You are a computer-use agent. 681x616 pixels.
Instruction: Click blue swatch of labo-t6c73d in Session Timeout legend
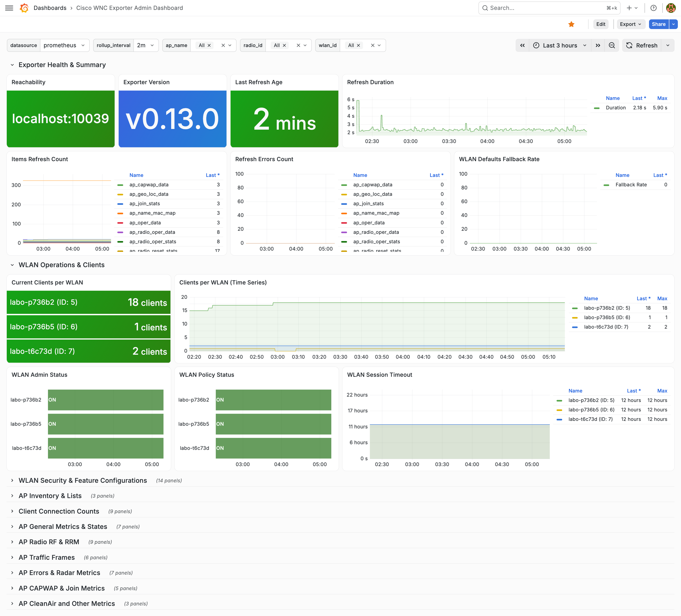coord(559,419)
